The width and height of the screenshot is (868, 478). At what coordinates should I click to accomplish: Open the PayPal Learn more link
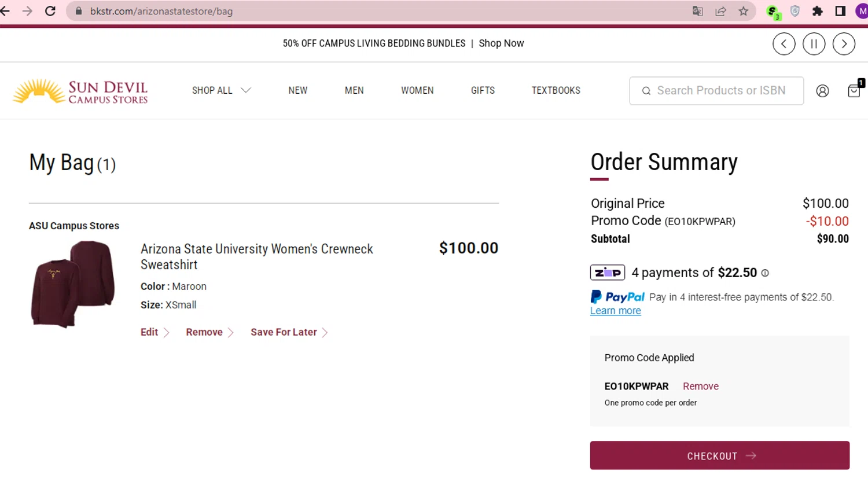615,311
